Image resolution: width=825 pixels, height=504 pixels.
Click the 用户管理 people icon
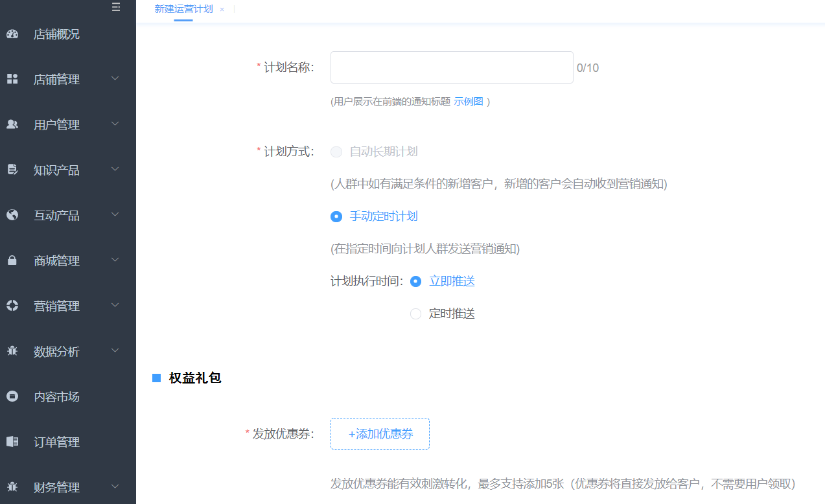(x=12, y=124)
